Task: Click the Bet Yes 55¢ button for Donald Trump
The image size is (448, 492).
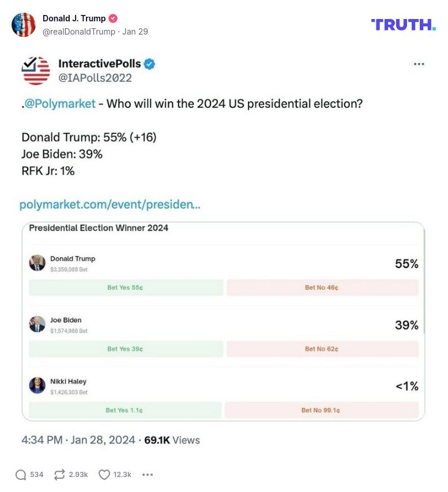Action: [125, 287]
